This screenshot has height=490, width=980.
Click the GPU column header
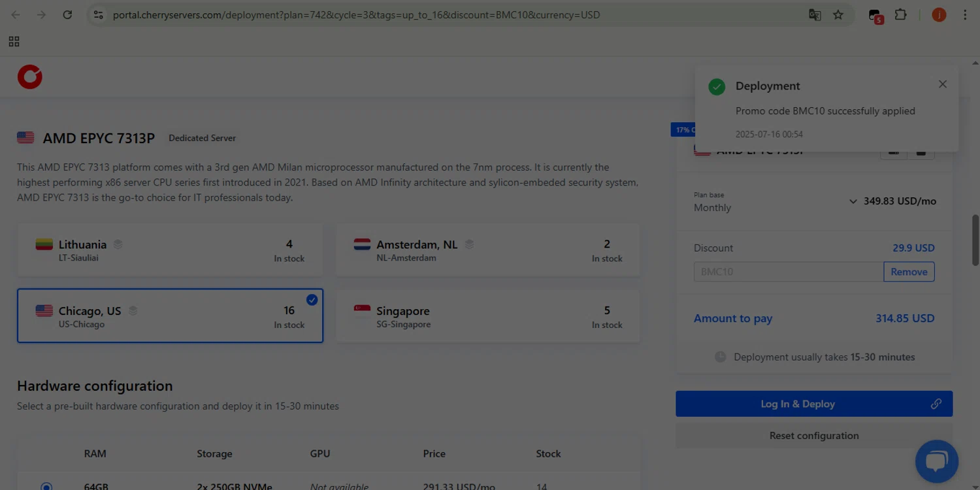(x=320, y=453)
